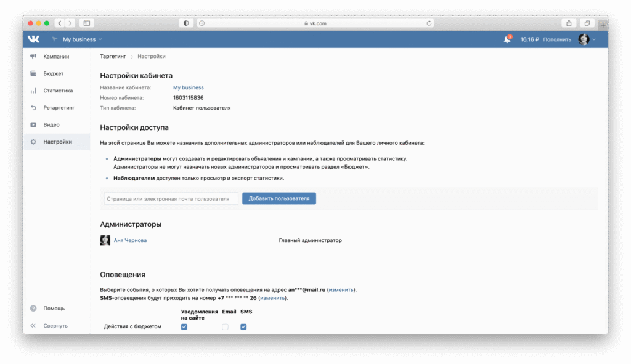Open Аня Чернова administrator profile link

click(x=130, y=240)
